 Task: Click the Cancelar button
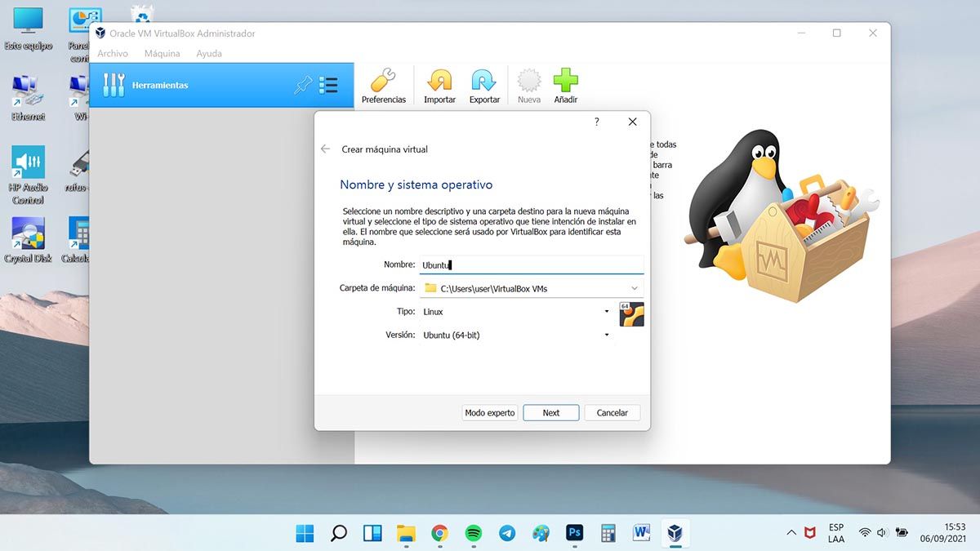pyautogui.click(x=612, y=413)
